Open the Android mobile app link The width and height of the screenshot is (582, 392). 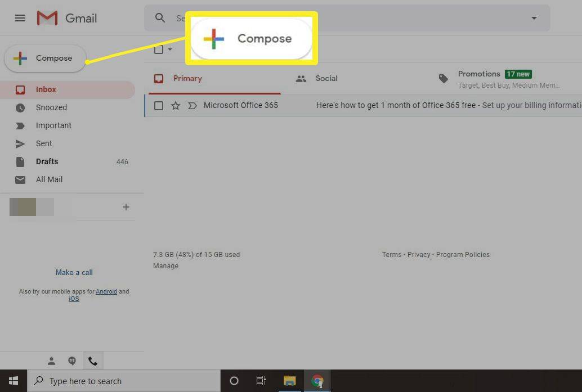click(x=106, y=291)
